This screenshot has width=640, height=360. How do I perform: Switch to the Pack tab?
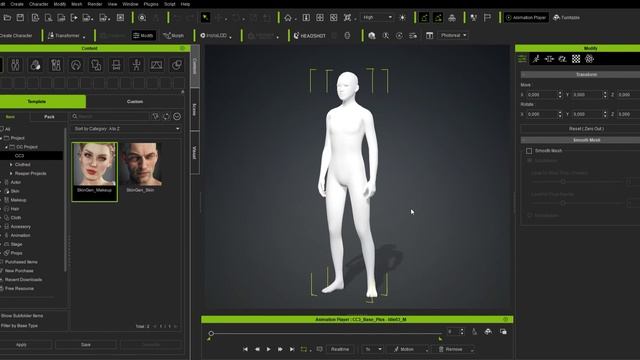point(49,117)
